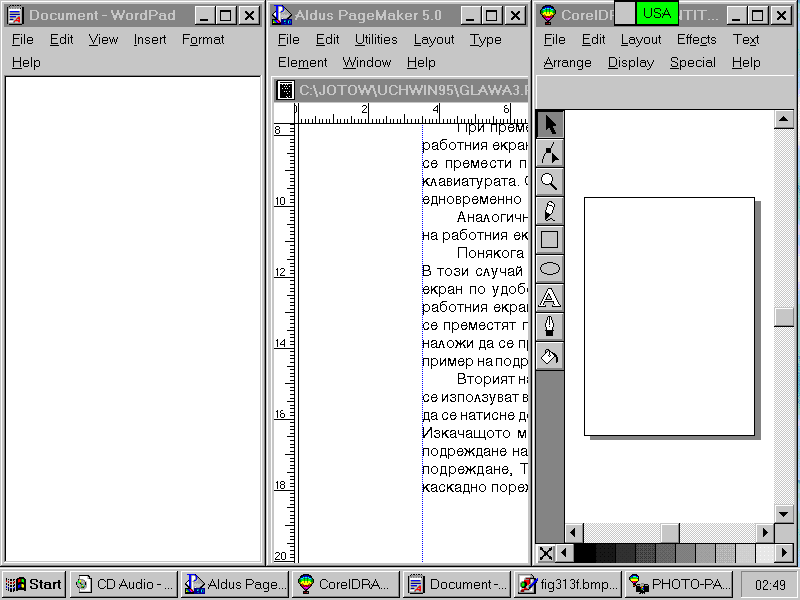
Task: Open PageMaker's Utilities menu
Action: (x=376, y=39)
